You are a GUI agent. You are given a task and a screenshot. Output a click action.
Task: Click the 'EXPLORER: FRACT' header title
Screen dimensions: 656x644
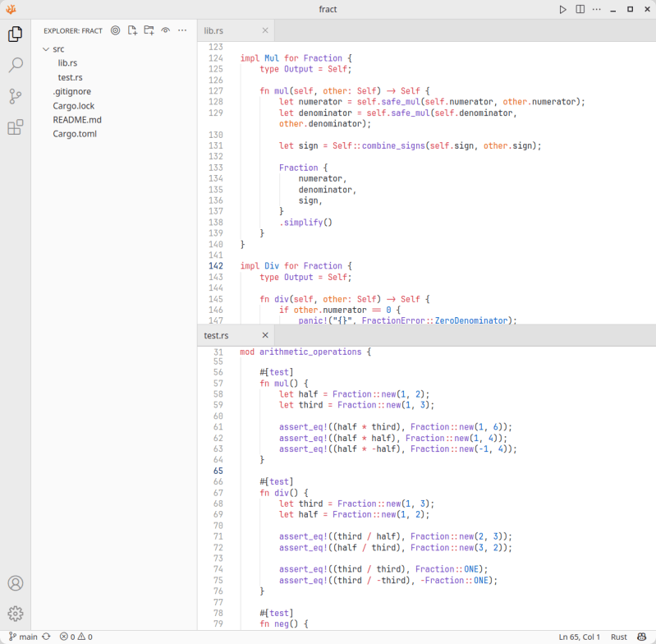[73, 30]
